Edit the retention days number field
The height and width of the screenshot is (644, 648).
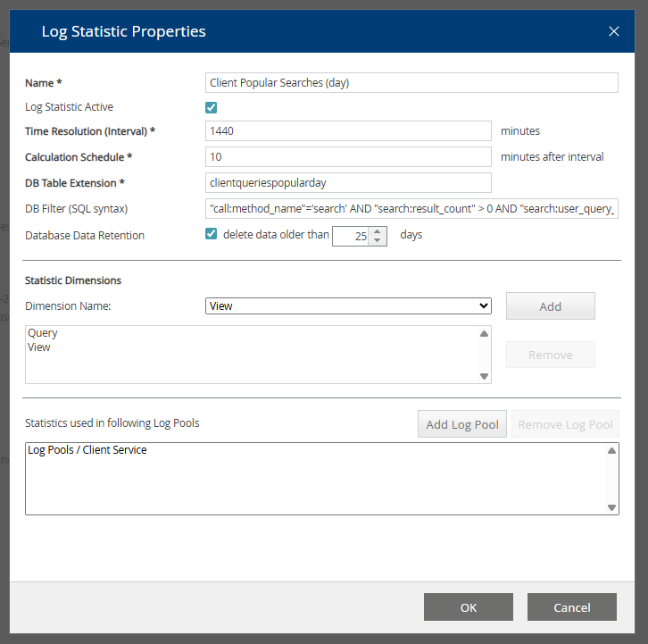[x=353, y=236]
